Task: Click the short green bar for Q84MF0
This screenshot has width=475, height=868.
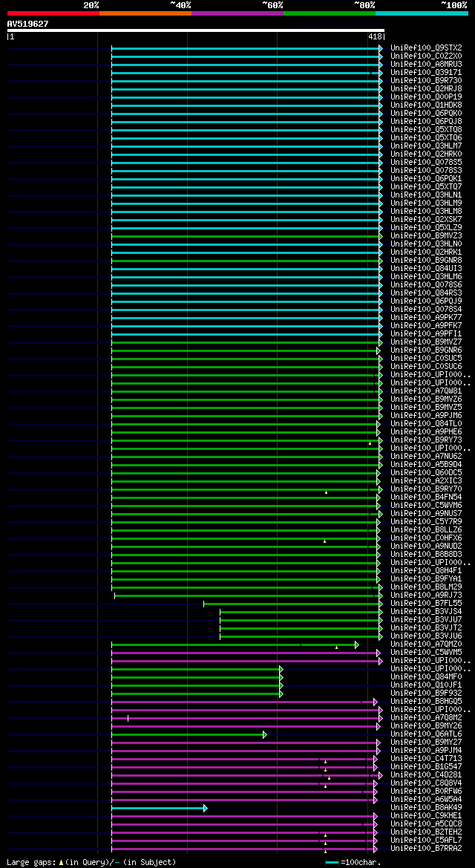Action: [x=197, y=678]
